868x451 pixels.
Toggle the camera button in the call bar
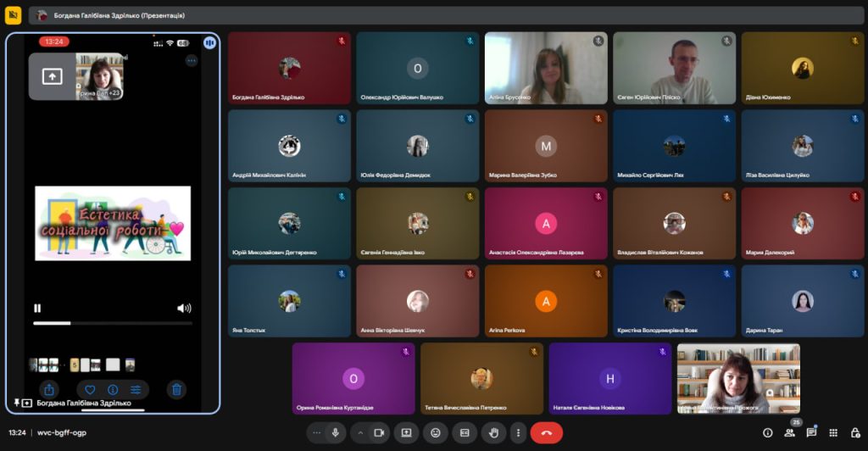378,432
